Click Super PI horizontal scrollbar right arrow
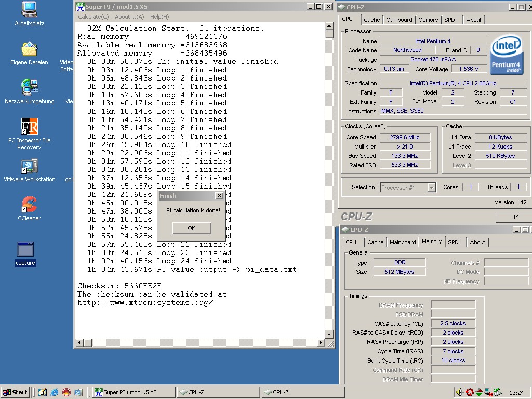Screen dimensions: 532x399 tap(321, 343)
